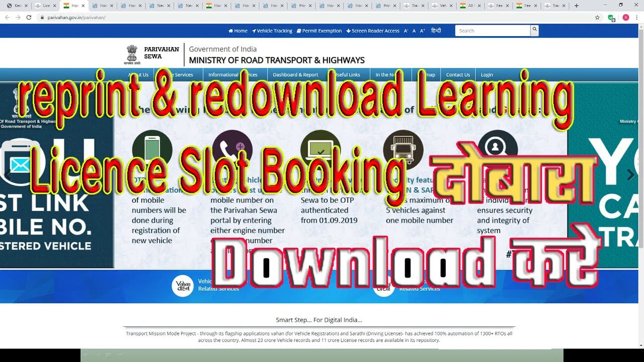
Task: Show previous carousel slide with left arrow
Action: [x=8, y=175]
